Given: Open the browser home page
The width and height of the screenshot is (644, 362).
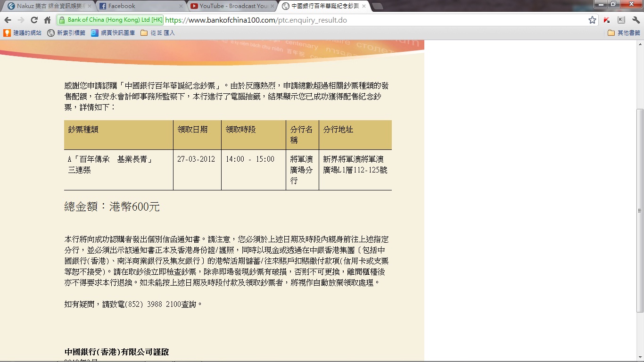Looking at the screenshot, I should point(47,20).
